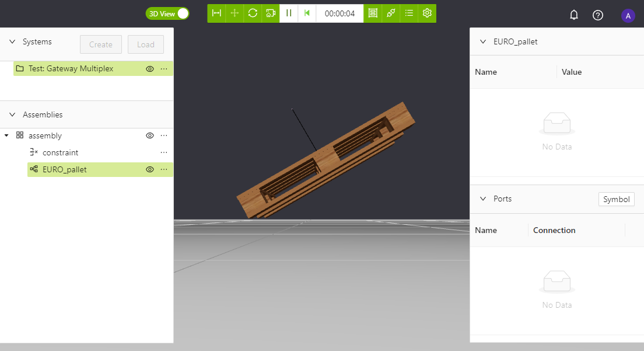Open the settings gear in toolbar
This screenshot has width=644, height=351.
click(427, 13)
